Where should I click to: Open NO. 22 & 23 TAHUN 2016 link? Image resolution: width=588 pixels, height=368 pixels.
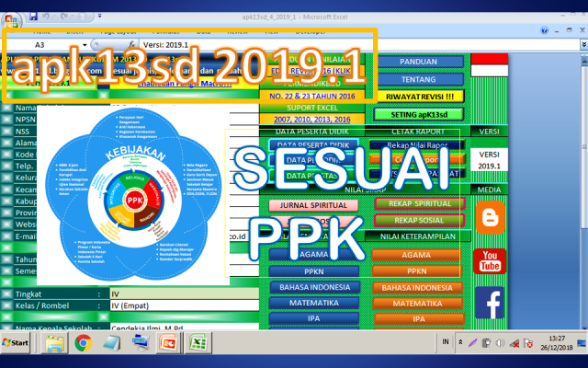click(312, 96)
